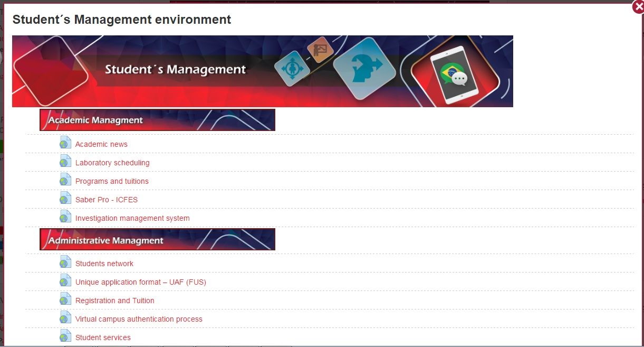This screenshot has width=644, height=347.
Task: Click the head with arrows icon in banner
Action: 365,68
